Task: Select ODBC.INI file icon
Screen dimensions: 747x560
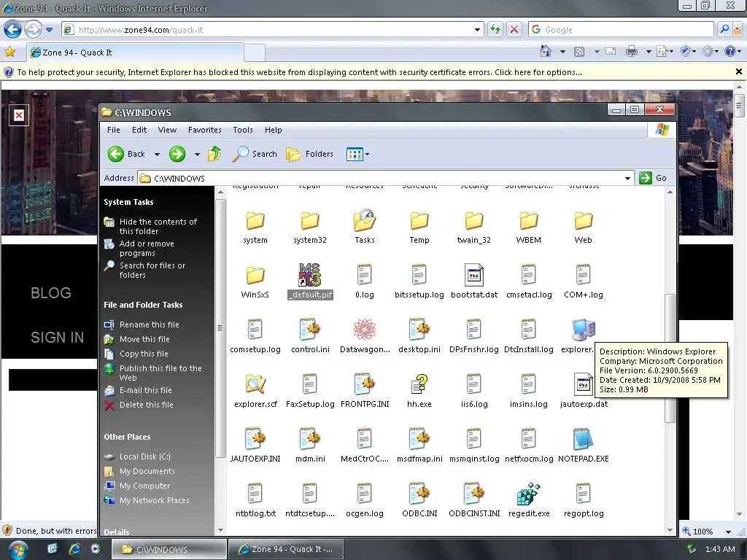Action: click(419, 494)
